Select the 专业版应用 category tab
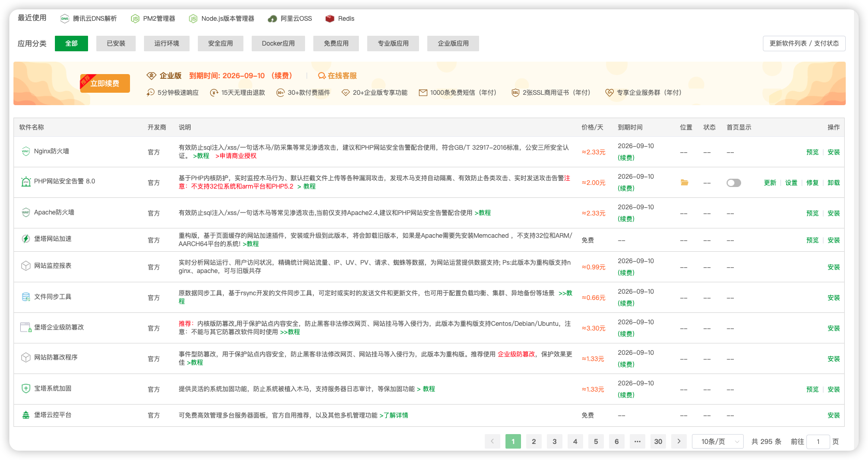 click(393, 44)
